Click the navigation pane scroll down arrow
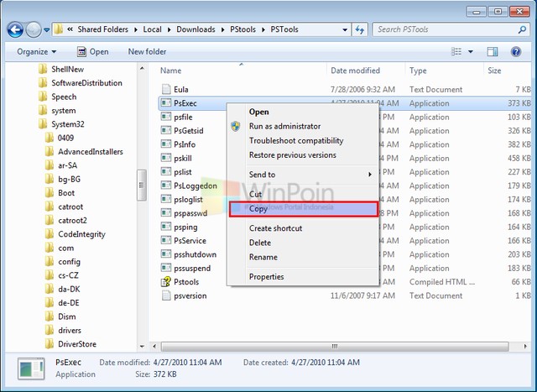Image resolution: width=537 pixels, height=392 pixels. (x=142, y=347)
